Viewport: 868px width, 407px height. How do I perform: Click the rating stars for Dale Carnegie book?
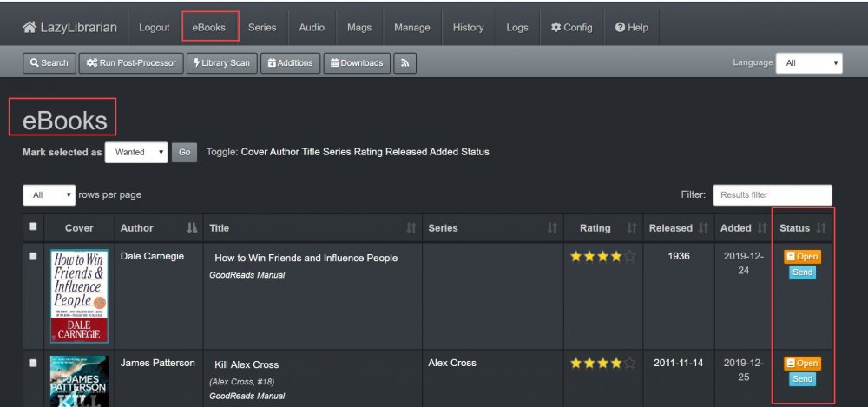(x=603, y=256)
